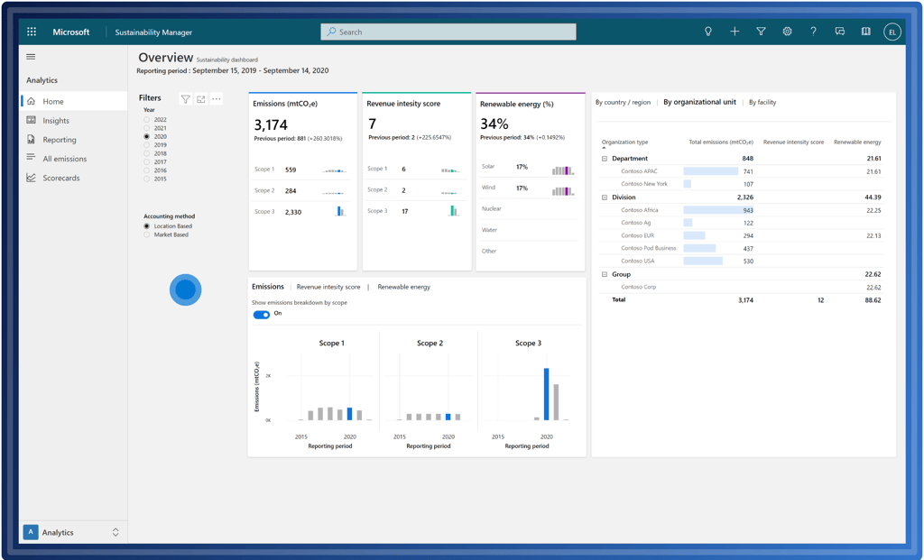Viewport: 924px width, 560px height.
Task: Select the Revenue intesity score chart tab
Action: (x=328, y=287)
